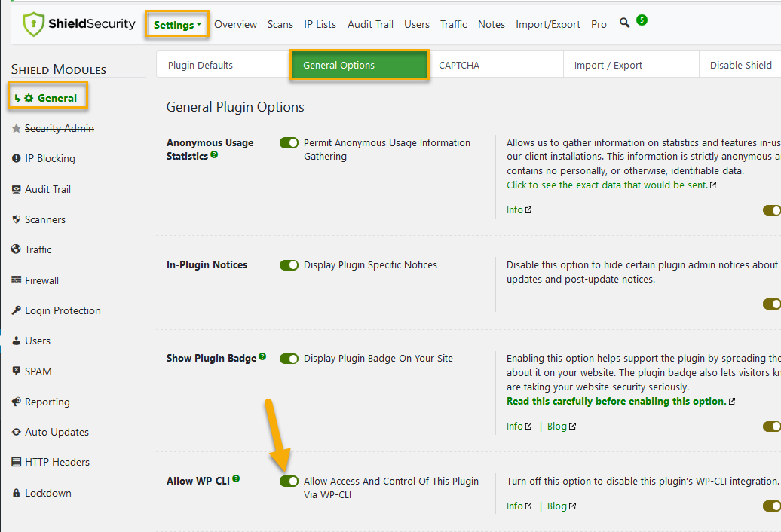Toggle Display Plugin Specific Notices switch

[289, 265]
